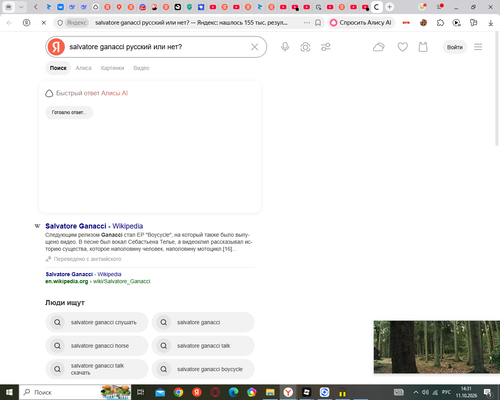Open File Explorer from the taskbar
The height and width of the screenshot is (400, 500).
[270, 392]
